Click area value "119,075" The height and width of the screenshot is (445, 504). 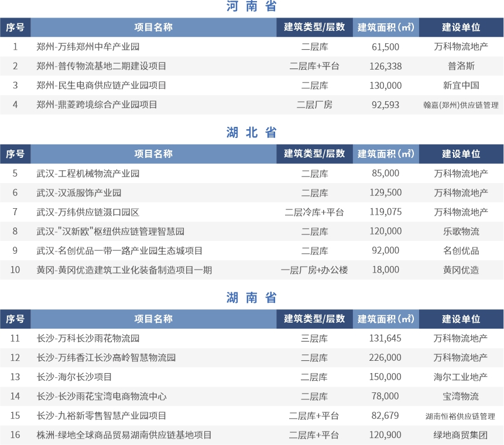(x=385, y=212)
